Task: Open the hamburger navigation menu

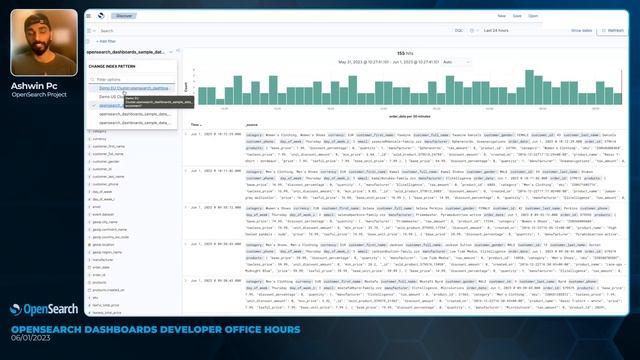Action: (x=89, y=16)
